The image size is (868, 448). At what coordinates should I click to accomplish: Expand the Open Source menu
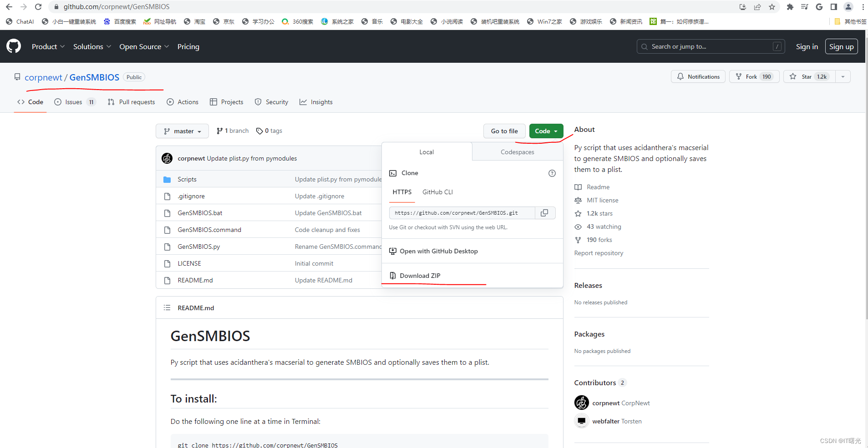point(144,46)
